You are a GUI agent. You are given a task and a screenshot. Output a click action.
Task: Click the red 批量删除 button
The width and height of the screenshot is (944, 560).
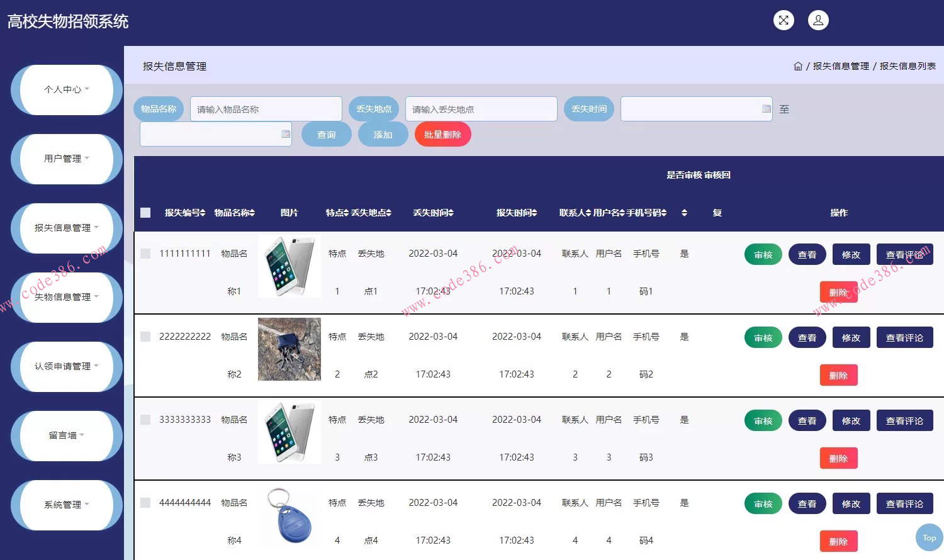click(x=442, y=133)
